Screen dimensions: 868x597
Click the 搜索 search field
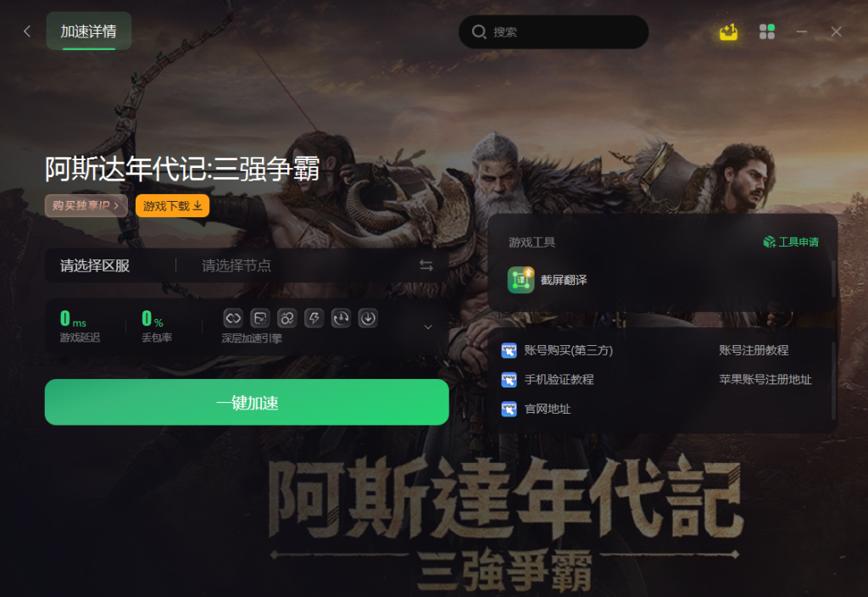tap(554, 32)
